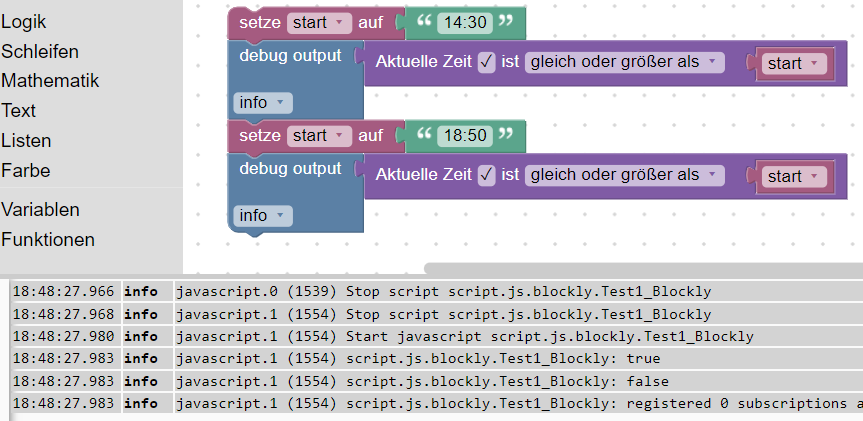The width and height of the screenshot is (863, 421).
Task: Expand the second info severity dropdown
Action: coord(264,215)
